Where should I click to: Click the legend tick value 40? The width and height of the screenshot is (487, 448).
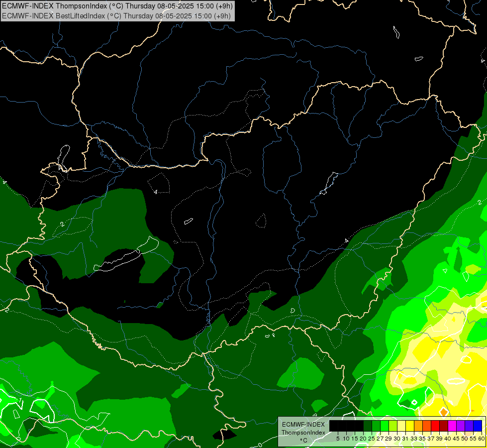448,439
